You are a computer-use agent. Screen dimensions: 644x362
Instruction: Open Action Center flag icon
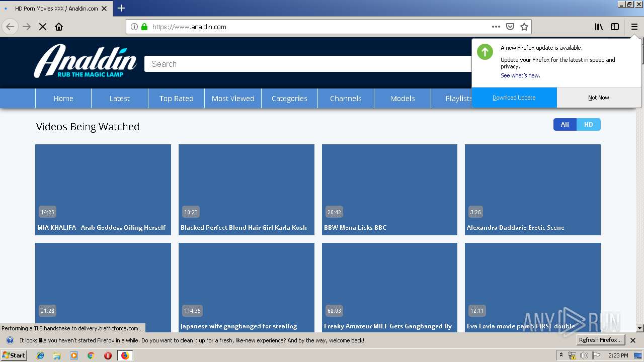[596, 355]
